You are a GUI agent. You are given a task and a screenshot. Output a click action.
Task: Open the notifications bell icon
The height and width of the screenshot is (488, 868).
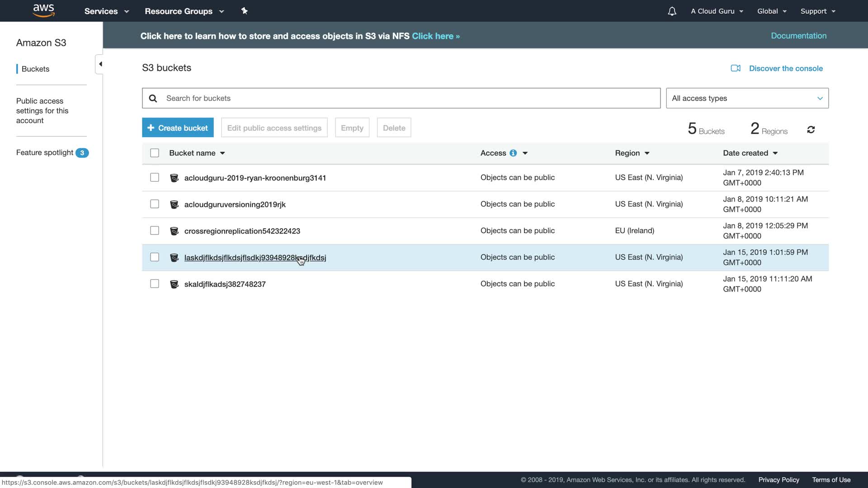click(x=672, y=11)
